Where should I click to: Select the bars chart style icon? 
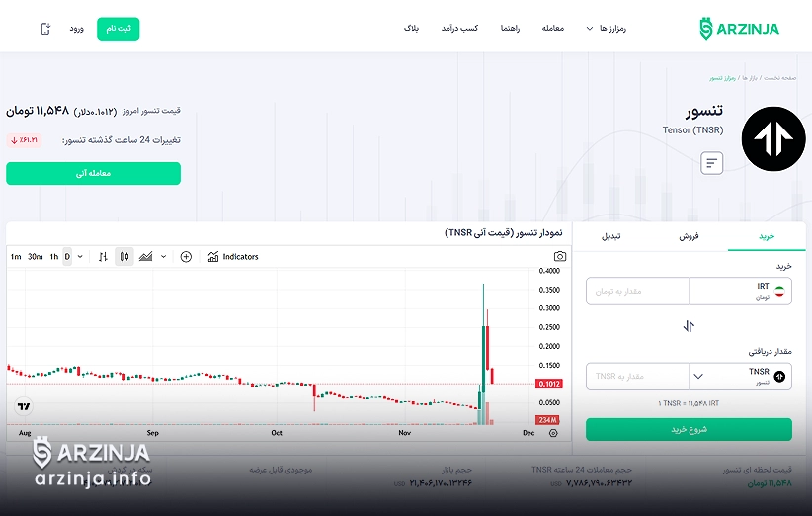pos(103,256)
